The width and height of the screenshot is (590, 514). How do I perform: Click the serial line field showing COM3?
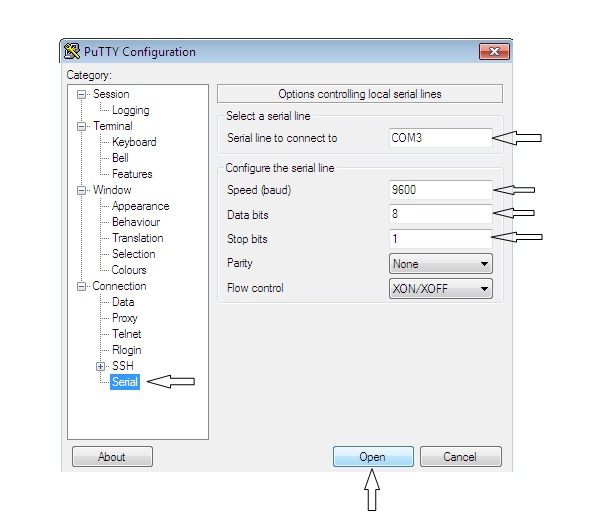pyautogui.click(x=441, y=138)
